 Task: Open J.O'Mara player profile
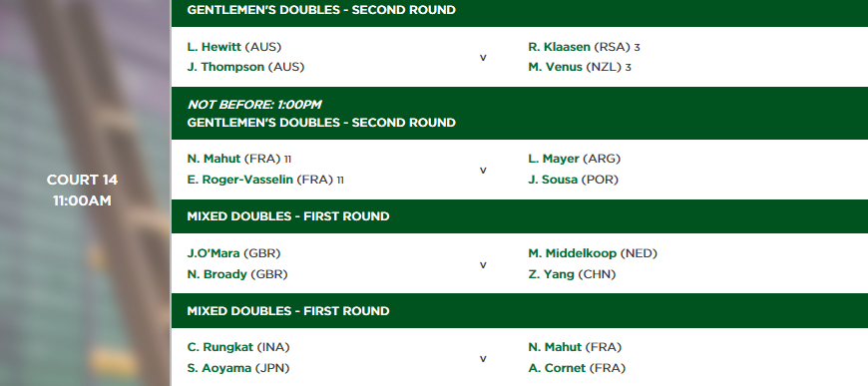214,253
